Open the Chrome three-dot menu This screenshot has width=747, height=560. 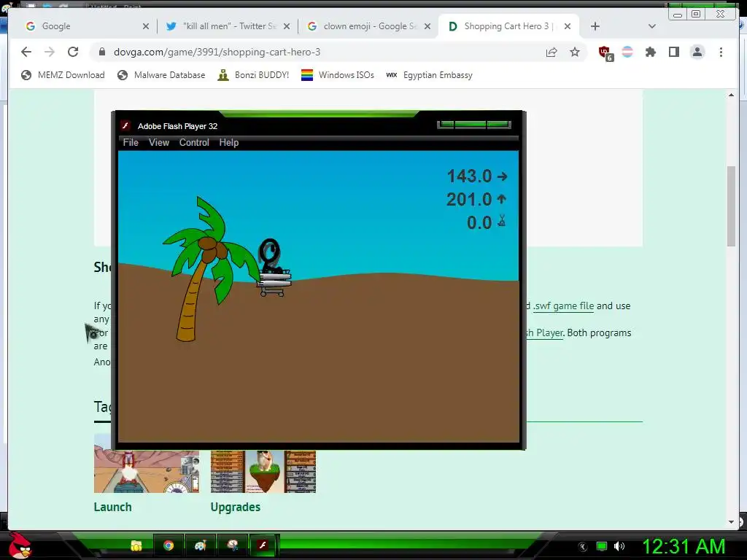(721, 52)
